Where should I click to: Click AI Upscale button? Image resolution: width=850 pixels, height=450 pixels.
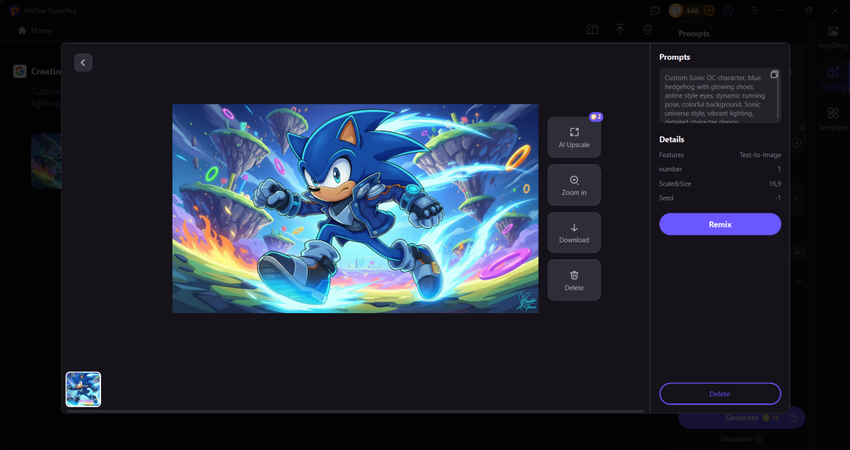click(x=574, y=137)
